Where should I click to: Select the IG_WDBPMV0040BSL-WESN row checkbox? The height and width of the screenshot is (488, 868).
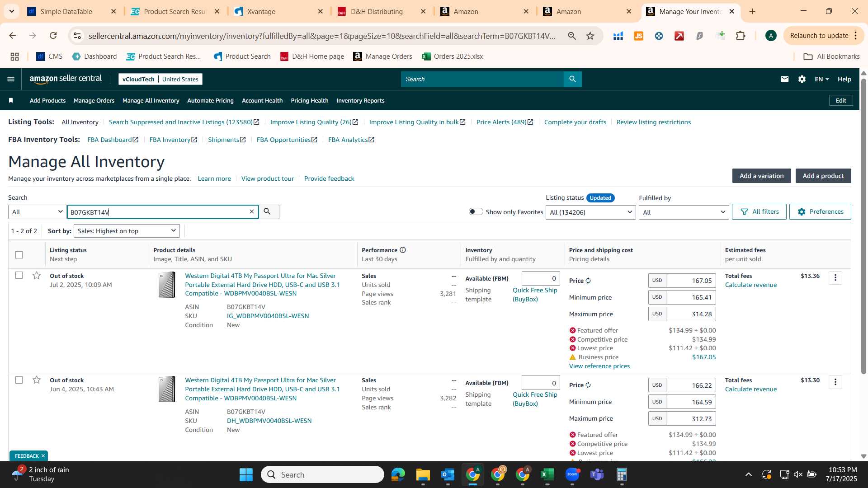click(19, 275)
